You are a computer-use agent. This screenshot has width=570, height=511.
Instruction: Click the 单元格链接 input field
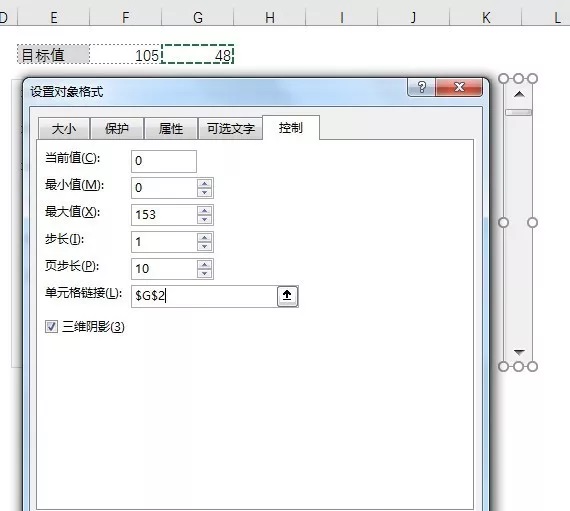204,296
